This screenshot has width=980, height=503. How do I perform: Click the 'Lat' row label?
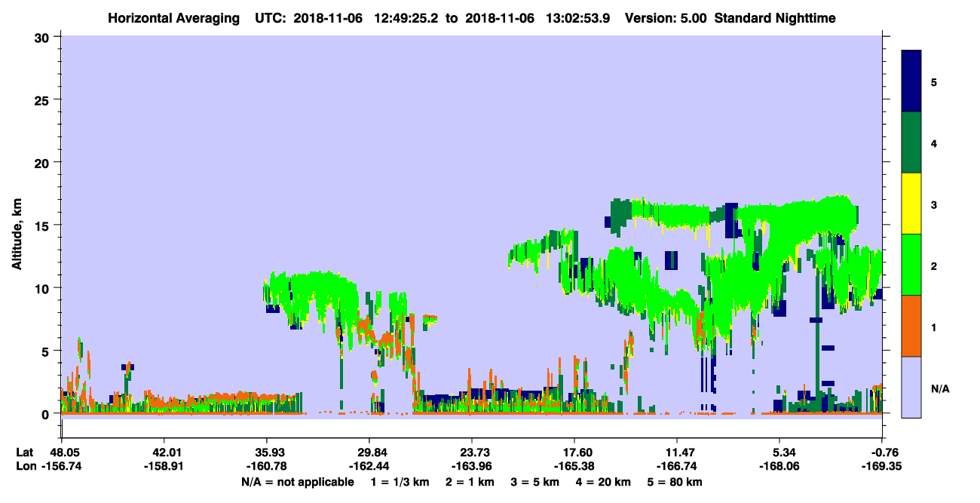point(23,452)
